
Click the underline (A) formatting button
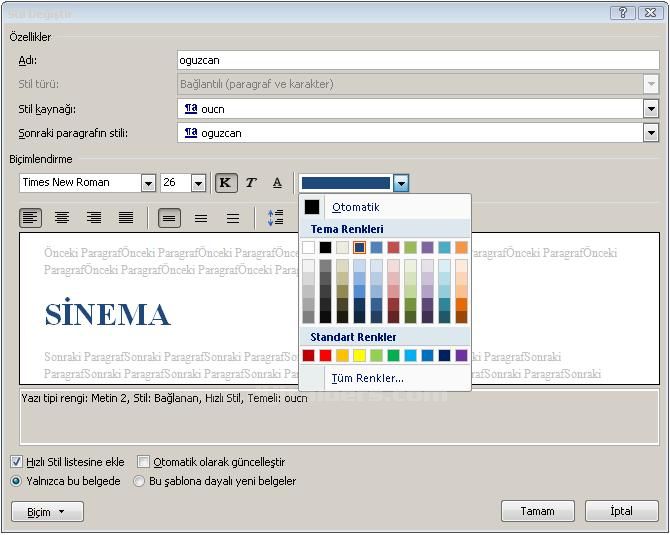click(x=277, y=183)
